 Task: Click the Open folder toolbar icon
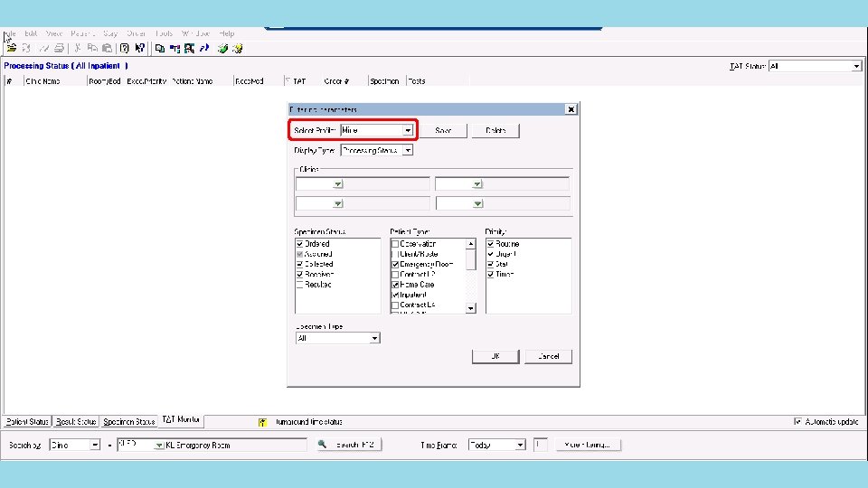(12, 48)
